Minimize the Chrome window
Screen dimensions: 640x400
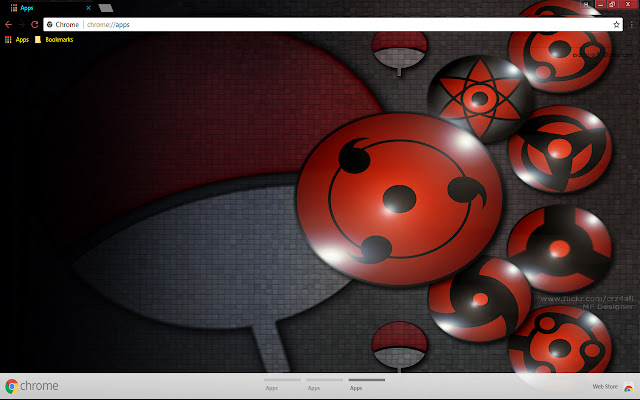[x=600, y=4]
